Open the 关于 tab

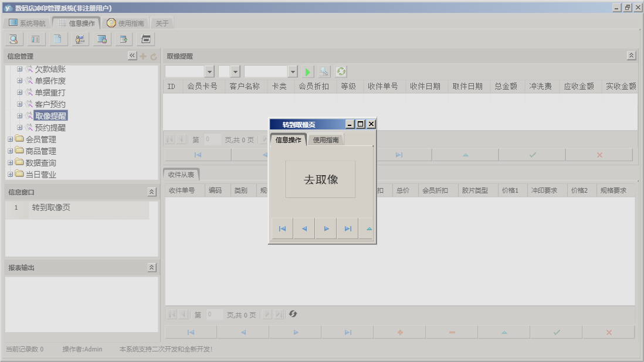(x=162, y=23)
